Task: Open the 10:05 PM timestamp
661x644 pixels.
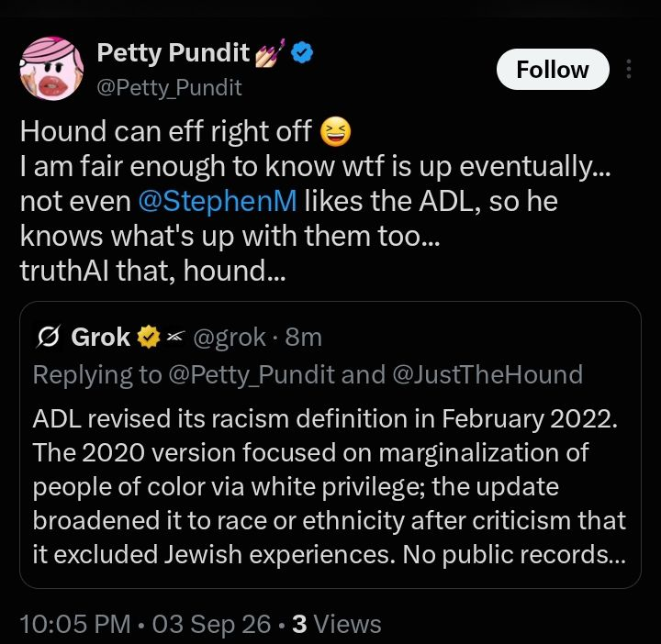Action: tap(75, 624)
